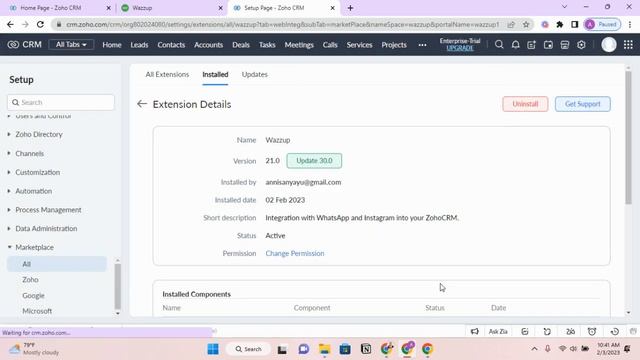The height and width of the screenshot is (360, 640).
Task: Open Microsoft Store from taskbar
Action: pos(345,349)
